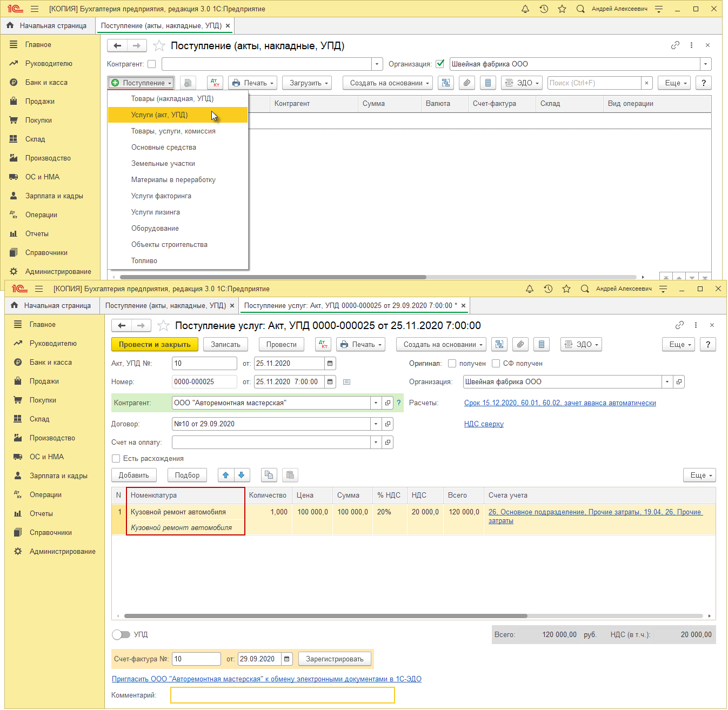Expand the Договор dropdown arrow
This screenshot has height=710, width=728.
[376, 424]
